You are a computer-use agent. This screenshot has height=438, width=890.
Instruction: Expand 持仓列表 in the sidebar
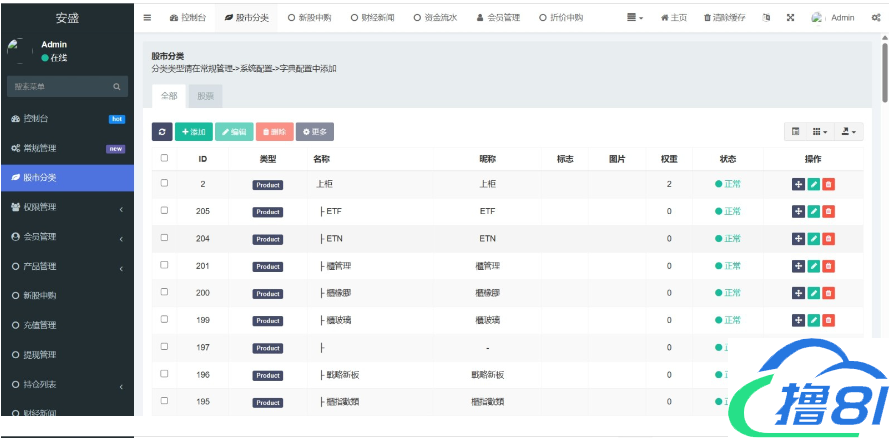67,384
